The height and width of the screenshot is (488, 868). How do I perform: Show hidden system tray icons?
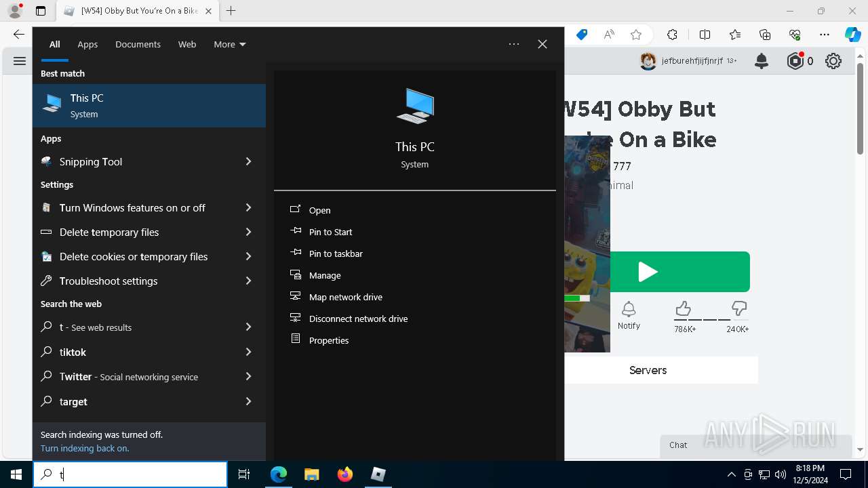731,474
